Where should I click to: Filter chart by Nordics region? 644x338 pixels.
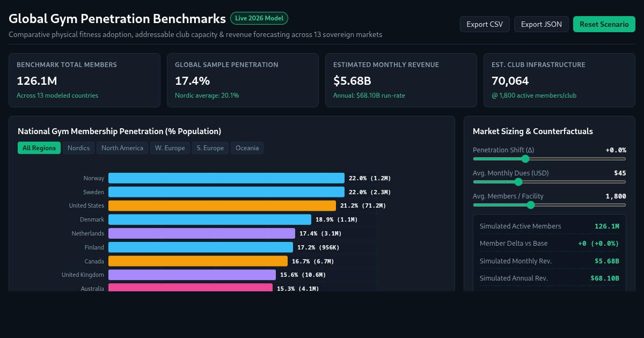pos(79,148)
